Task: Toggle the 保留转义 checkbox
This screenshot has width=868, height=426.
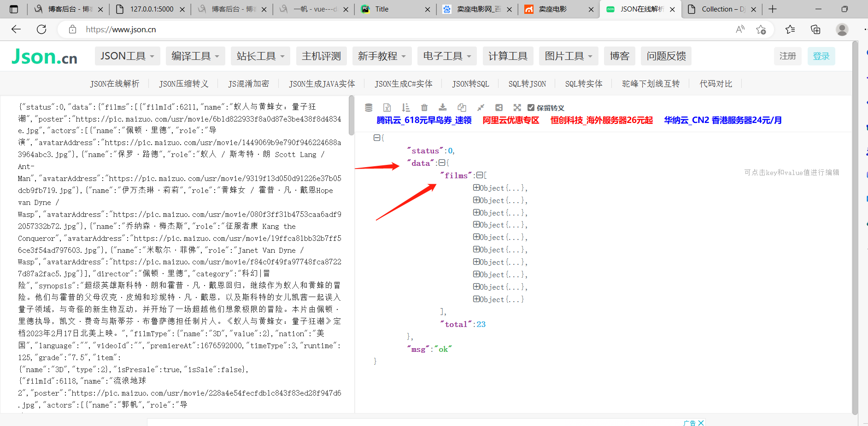Action: pyautogui.click(x=531, y=107)
